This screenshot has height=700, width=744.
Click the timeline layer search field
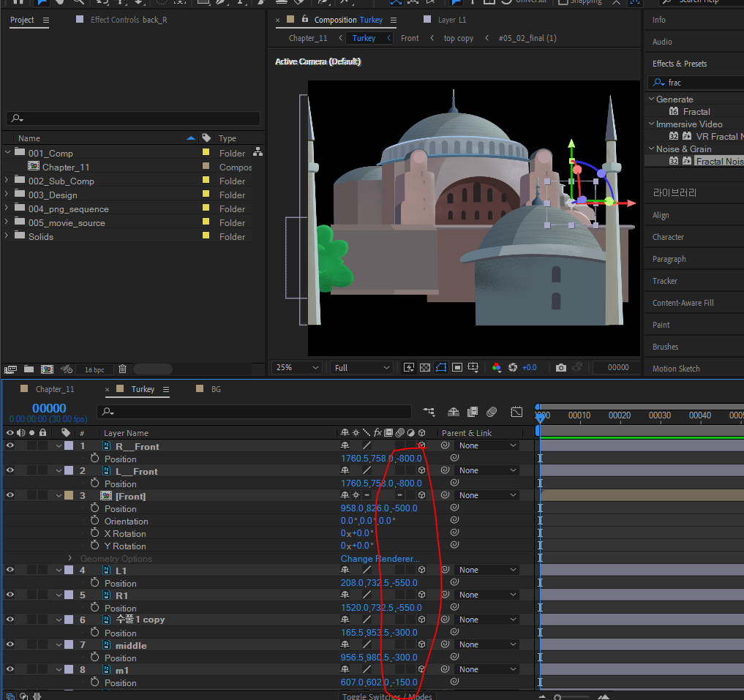point(254,412)
